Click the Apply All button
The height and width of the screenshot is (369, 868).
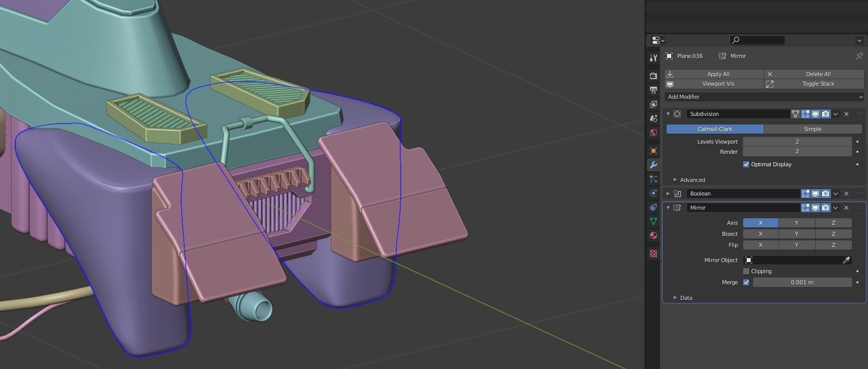coord(714,74)
